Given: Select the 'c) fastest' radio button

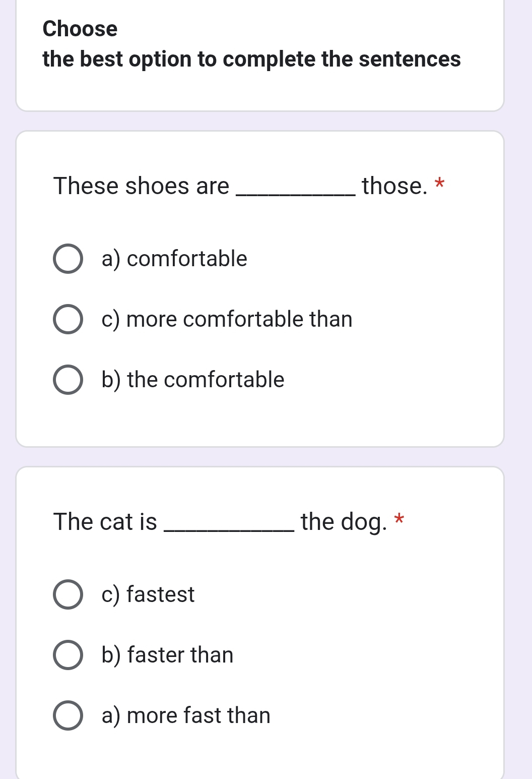Looking at the screenshot, I should [x=68, y=595].
